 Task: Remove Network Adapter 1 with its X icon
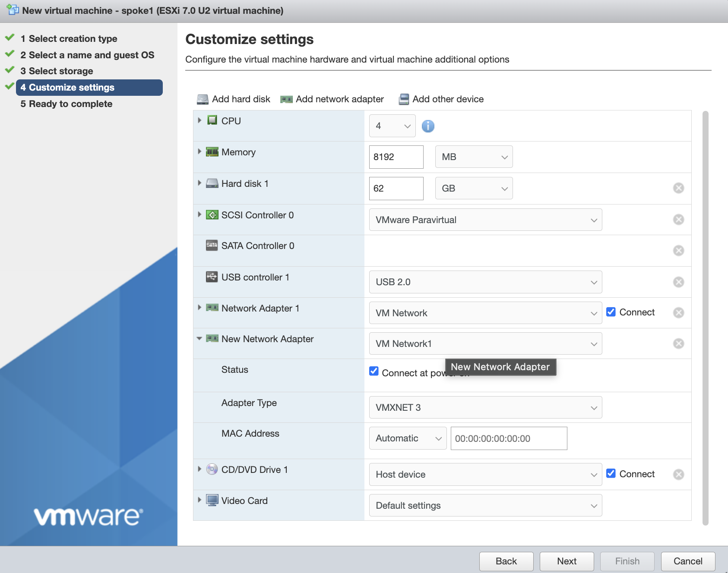[678, 312]
